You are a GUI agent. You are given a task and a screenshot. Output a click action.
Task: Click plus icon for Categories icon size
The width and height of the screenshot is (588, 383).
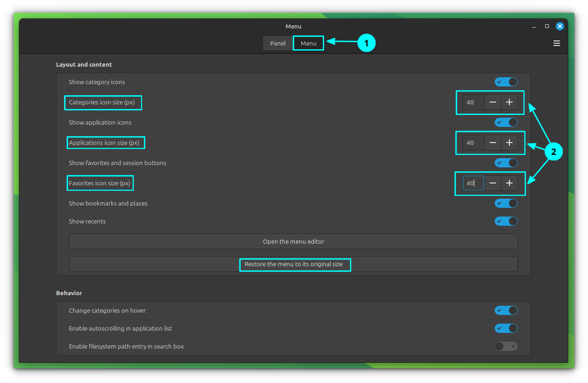509,102
